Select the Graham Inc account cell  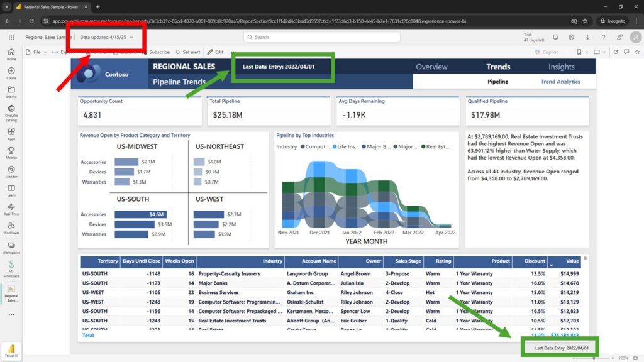[300, 293]
